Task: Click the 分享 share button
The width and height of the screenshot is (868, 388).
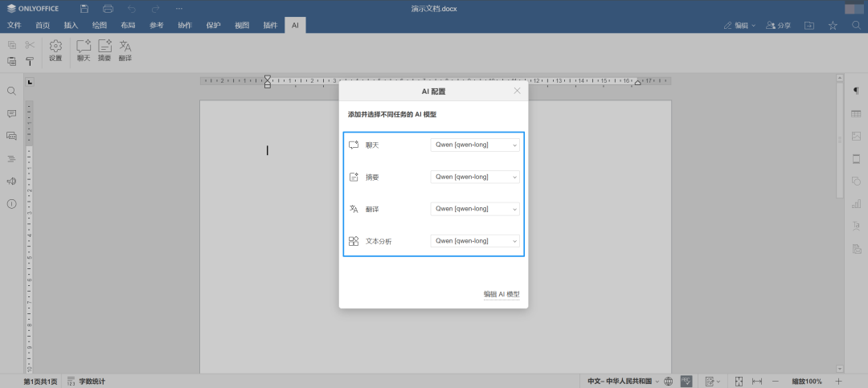Action: tap(778, 25)
